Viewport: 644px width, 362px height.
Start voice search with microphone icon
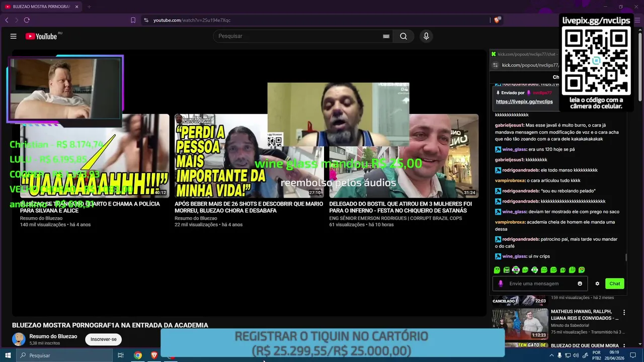[426, 36]
